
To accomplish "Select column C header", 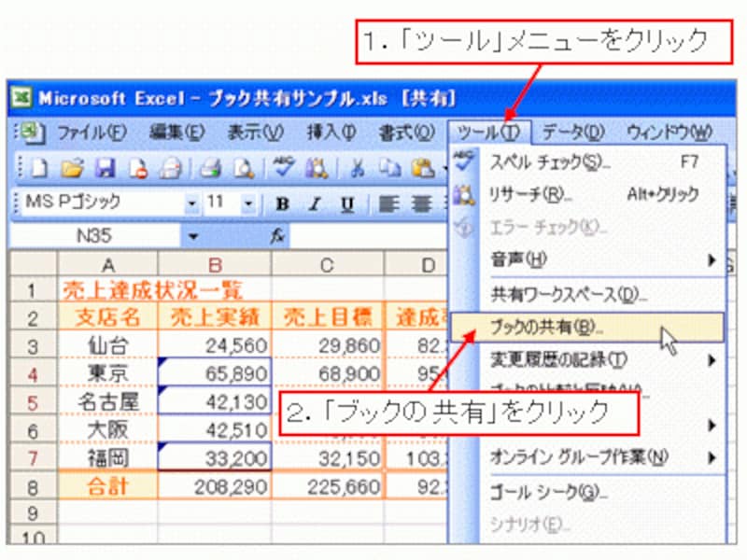I will click(328, 265).
